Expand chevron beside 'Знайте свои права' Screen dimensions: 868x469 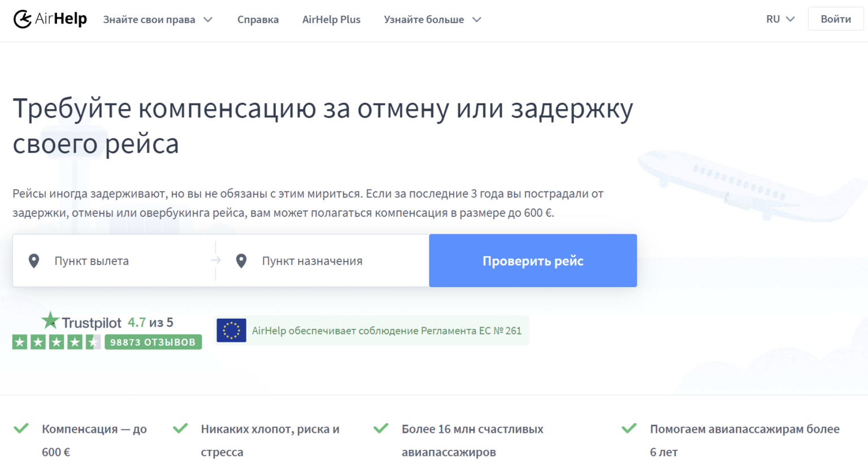coord(208,20)
